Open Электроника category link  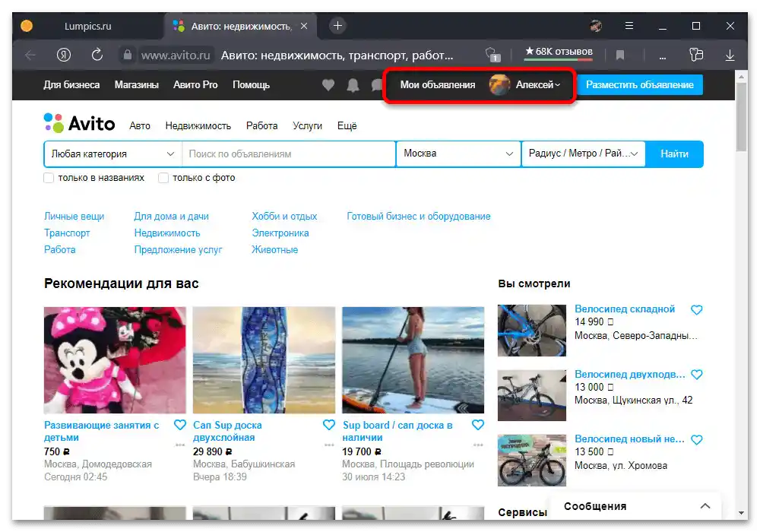click(x=280, y=233)
